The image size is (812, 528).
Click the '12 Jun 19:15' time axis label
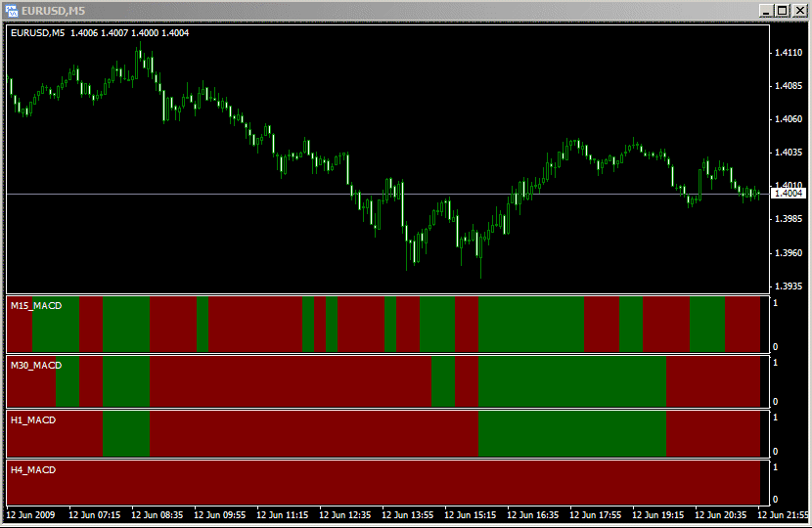point(658,515)
